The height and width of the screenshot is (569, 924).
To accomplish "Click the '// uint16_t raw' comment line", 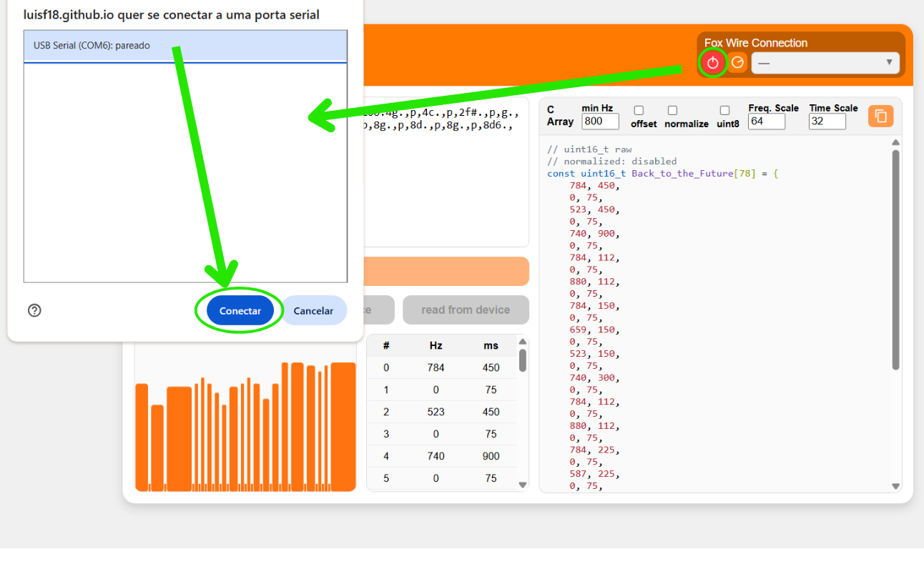I will point(589,149).
